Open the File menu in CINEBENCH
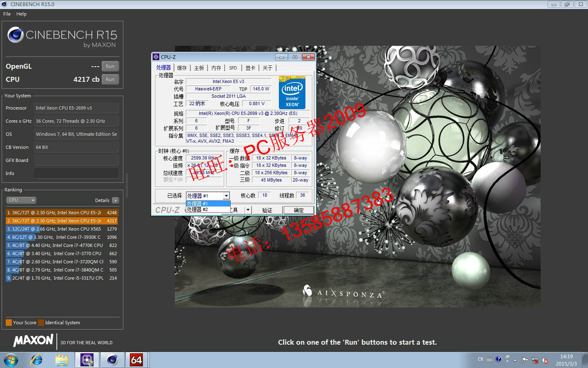 tap(7, 14)
